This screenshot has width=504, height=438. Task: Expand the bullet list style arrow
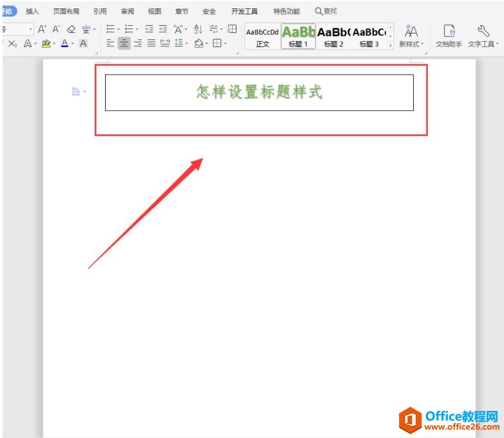click(119, 30)
